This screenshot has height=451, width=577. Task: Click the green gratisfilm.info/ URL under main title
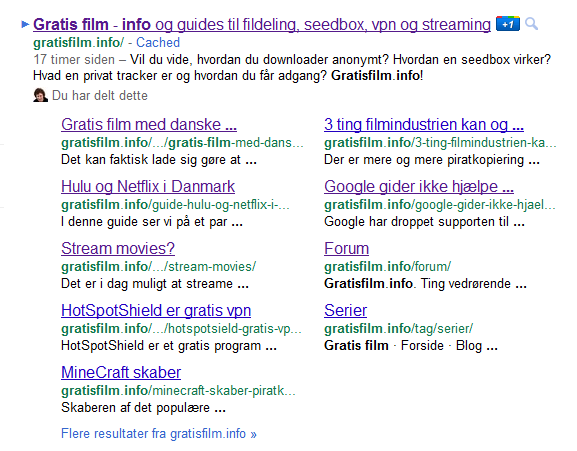tap(79, 42)
